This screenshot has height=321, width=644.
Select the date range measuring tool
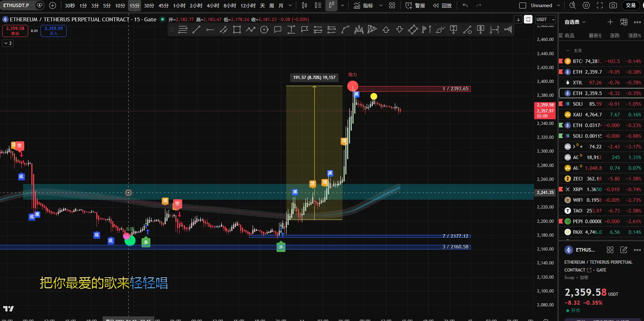tap(494, 30)
